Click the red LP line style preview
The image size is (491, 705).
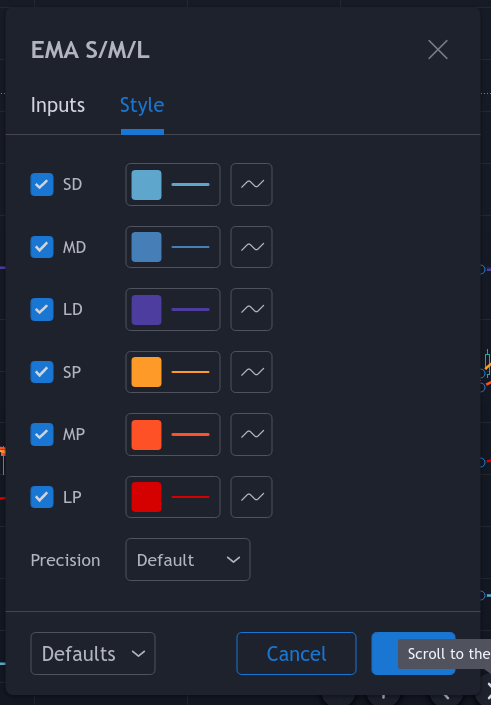point(190,497)
